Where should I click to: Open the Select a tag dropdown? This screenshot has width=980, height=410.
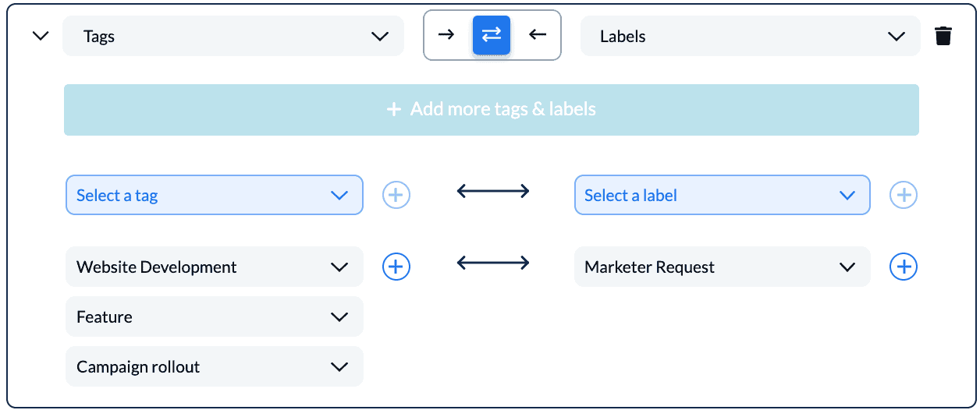click(215, 195)
